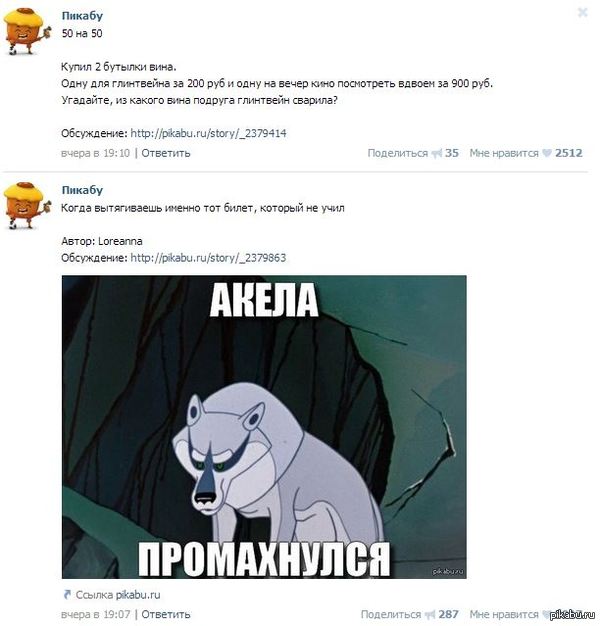The image size is (600, 626).
Task: Click the megaphone share icon beside 287
Action: [x=430, y=614]
